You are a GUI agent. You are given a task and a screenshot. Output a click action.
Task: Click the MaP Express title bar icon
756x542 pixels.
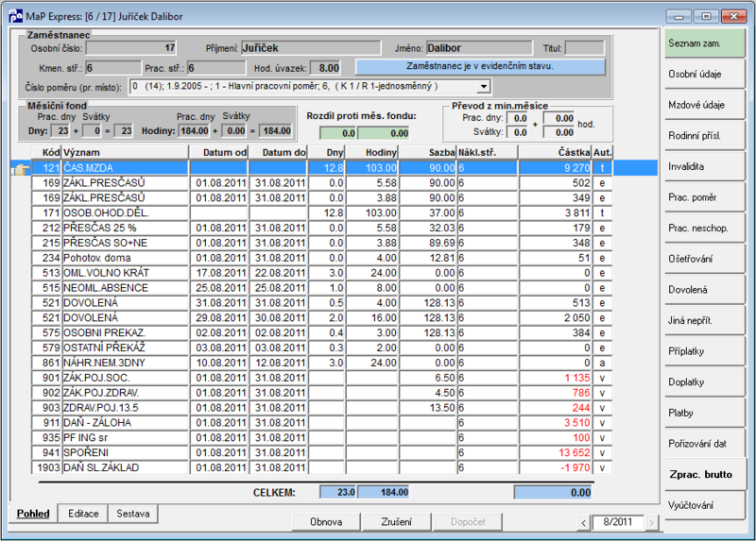click(x=15, y=16)
